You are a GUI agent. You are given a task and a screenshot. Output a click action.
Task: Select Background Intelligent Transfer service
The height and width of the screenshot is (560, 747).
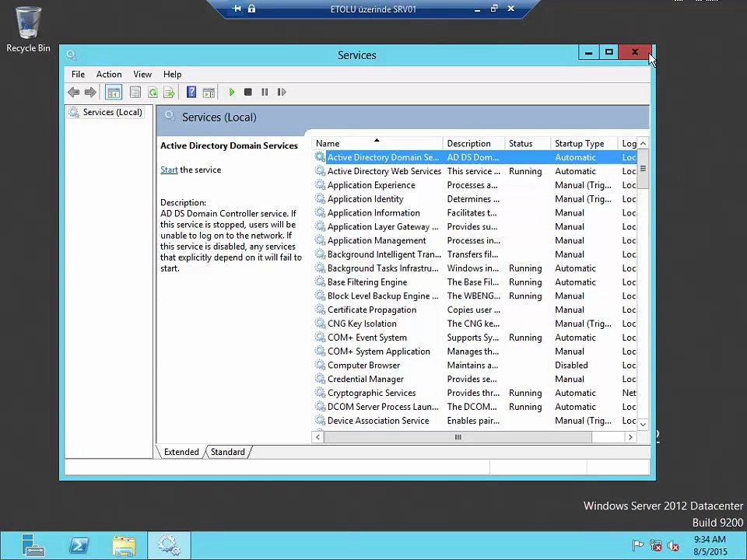pyautogui.click(x=475, y=254)
